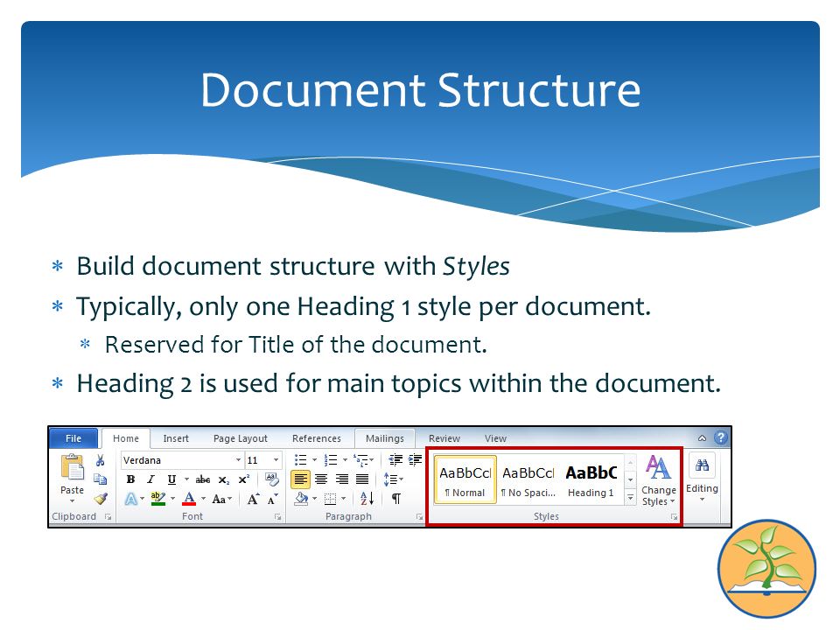Open the Paragraph dialog launcher
This screenshot has width=840, height=630.
[419, 517]
